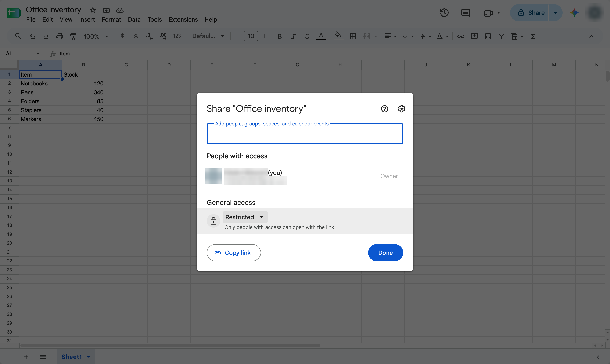Viewport: 610px width, 364px height.
Task: Open the File menu
Action: point(31,19)
